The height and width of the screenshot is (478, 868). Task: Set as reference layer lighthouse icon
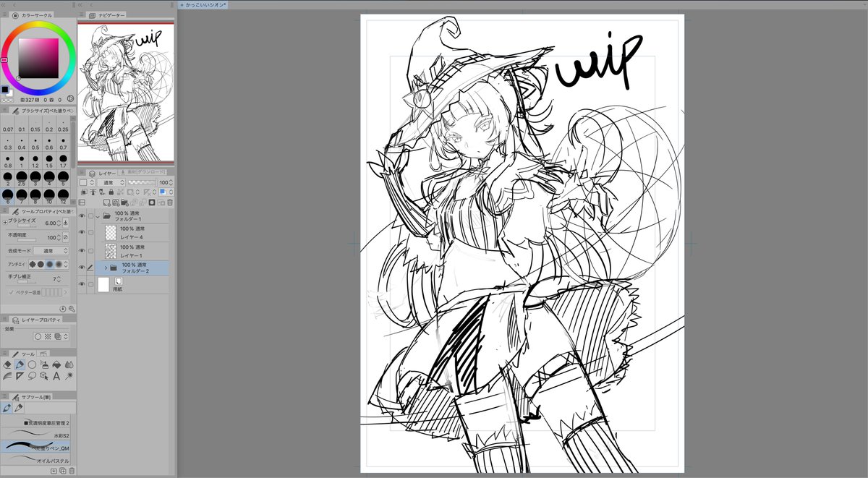pyautogui.click(x=93, y=192)
